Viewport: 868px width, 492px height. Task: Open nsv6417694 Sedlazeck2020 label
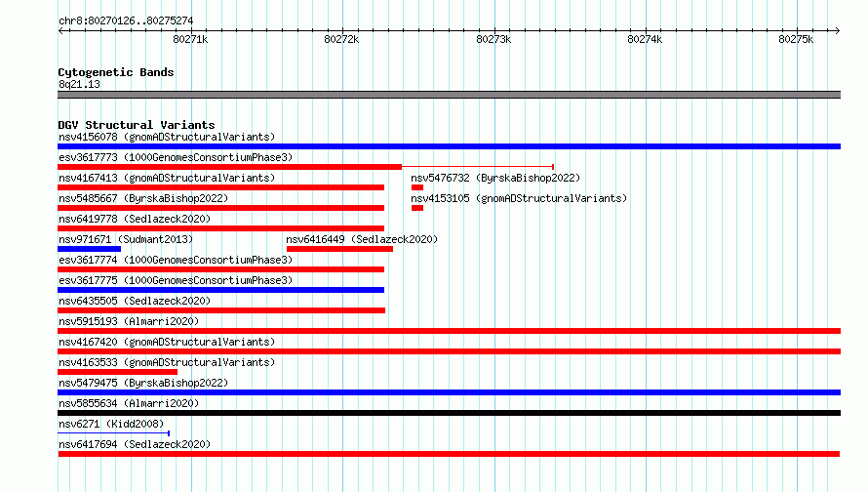click(x=135, y=444)
